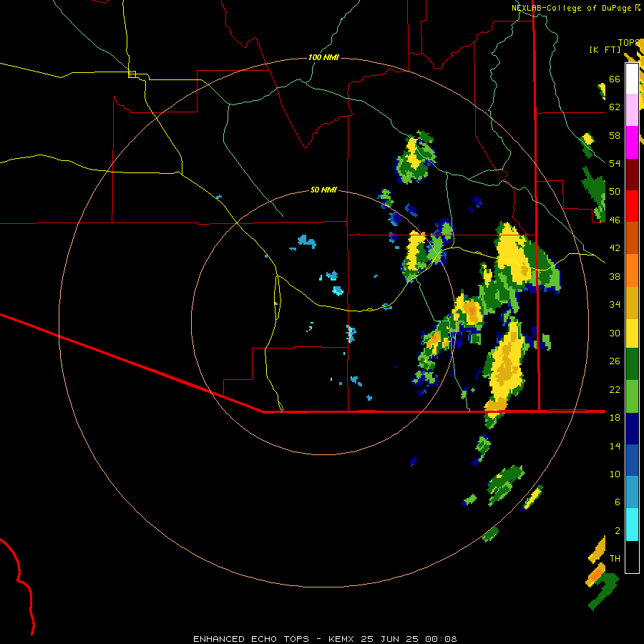The height and width of the screenshot is (644, 644).
Task: Click the TH legend label
Action: tap(615, 559)
